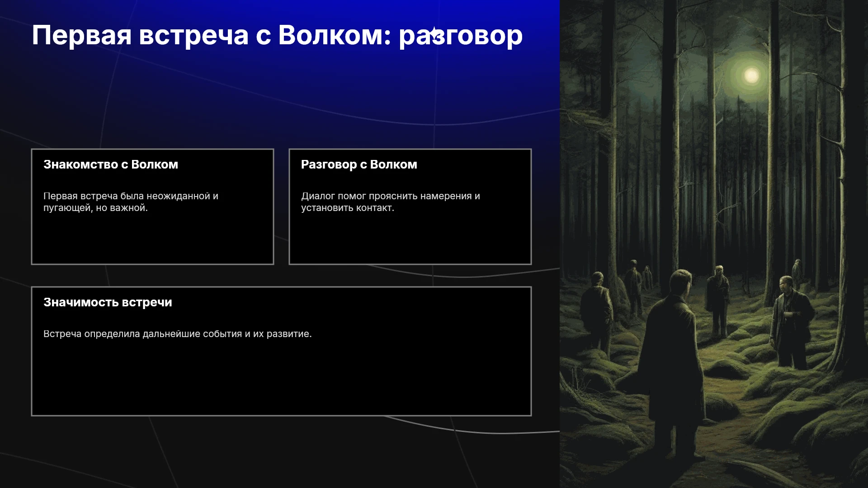868x488 pixels.
Task: Click empty area of the Знакомство card
Action: (152, 239)
